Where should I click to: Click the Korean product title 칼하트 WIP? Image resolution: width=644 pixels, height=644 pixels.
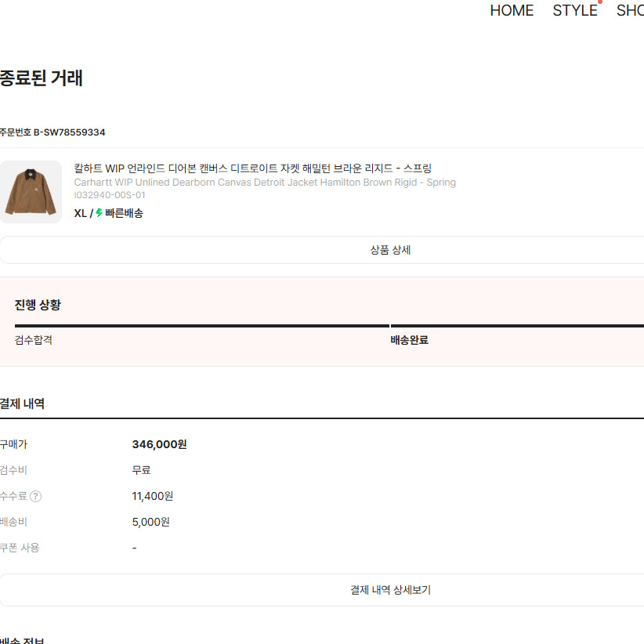coord(252,168)
